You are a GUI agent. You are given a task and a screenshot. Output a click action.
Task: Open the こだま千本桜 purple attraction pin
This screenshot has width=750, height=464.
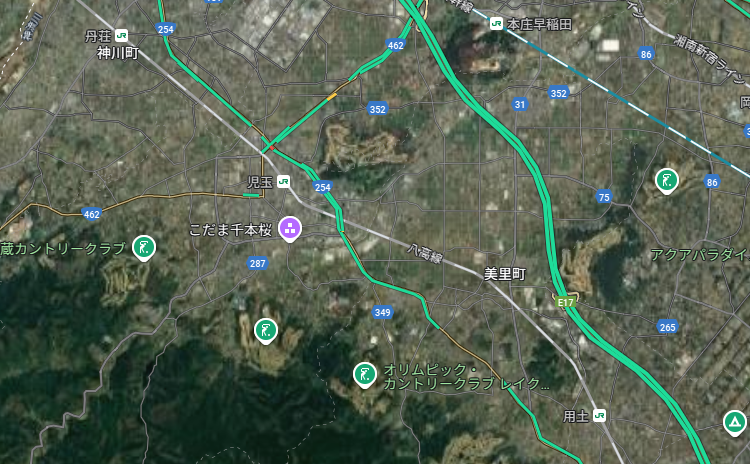click(290, 229)
